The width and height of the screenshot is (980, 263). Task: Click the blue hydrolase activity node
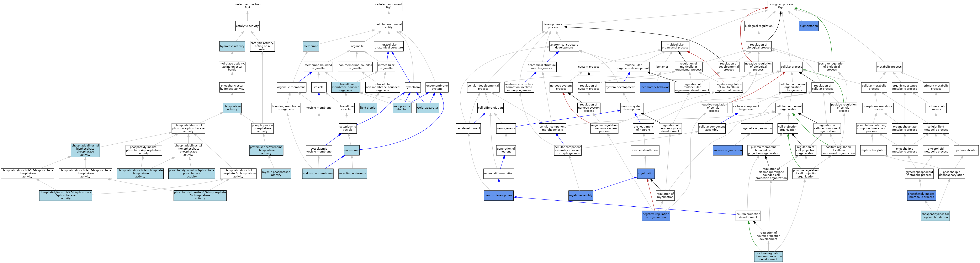(232, 46)
